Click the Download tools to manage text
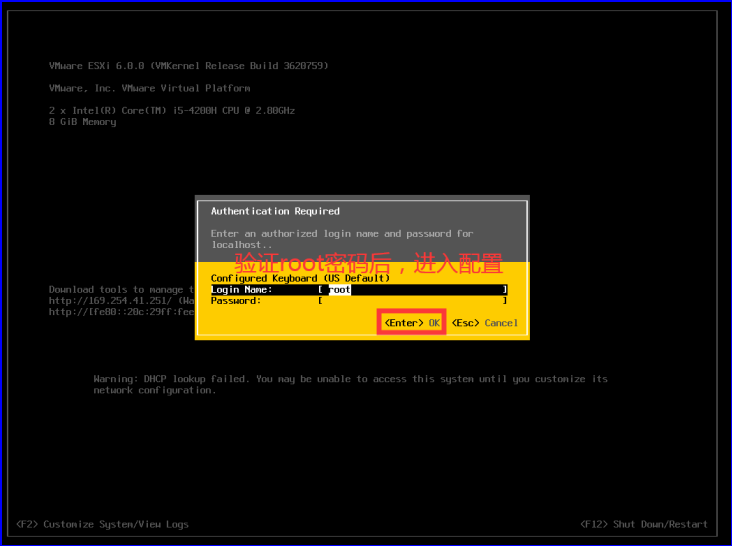Viewport: 732px width, 546px height. click(121, 289)
